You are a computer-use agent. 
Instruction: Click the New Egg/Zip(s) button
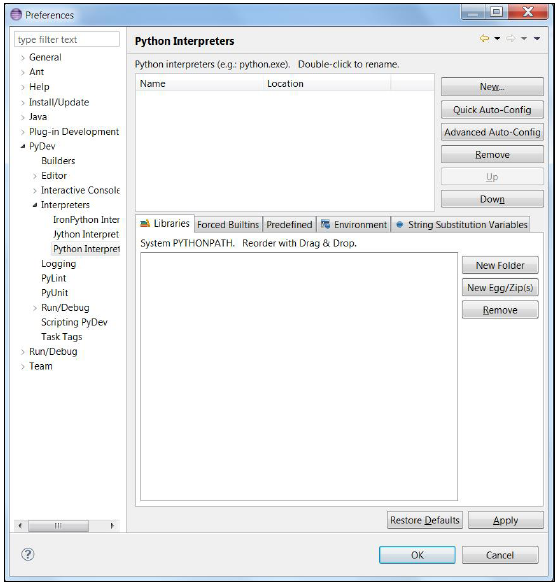click(500, 288)
